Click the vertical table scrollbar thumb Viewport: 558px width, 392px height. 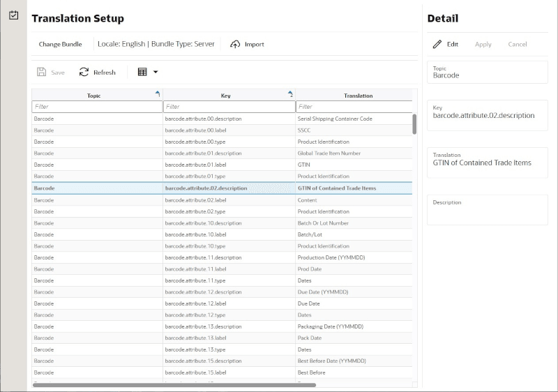[x=414, y=124]
